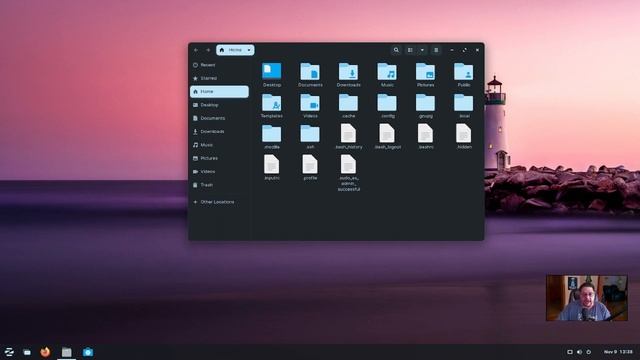Open the Templates folder icon

271,102
